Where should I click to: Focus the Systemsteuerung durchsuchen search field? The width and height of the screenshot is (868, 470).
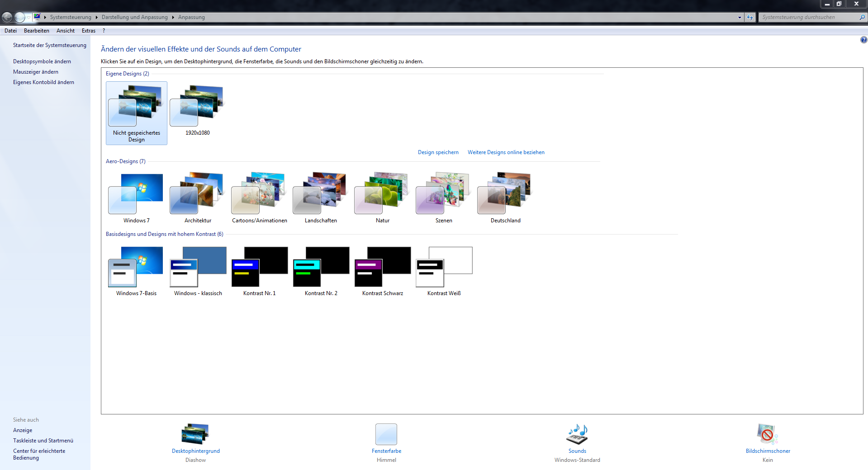point(808,17)
